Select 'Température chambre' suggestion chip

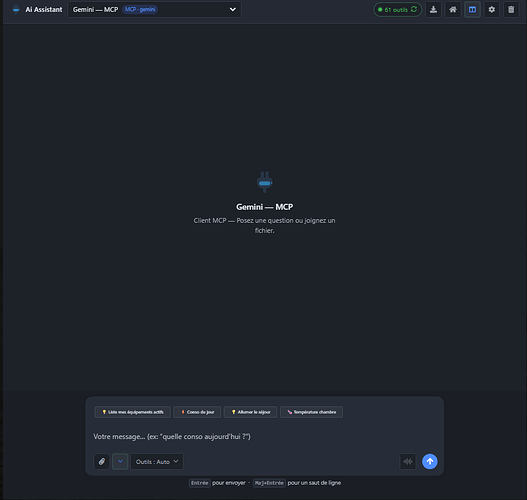(311, 412)
